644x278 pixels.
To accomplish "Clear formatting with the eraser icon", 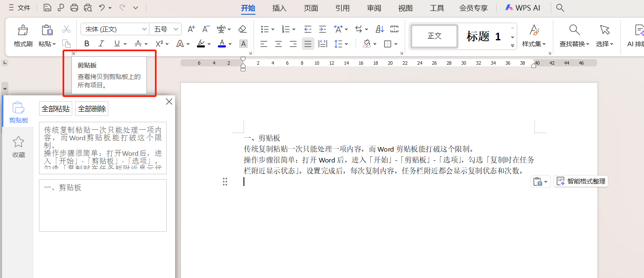I will (243, 29).
